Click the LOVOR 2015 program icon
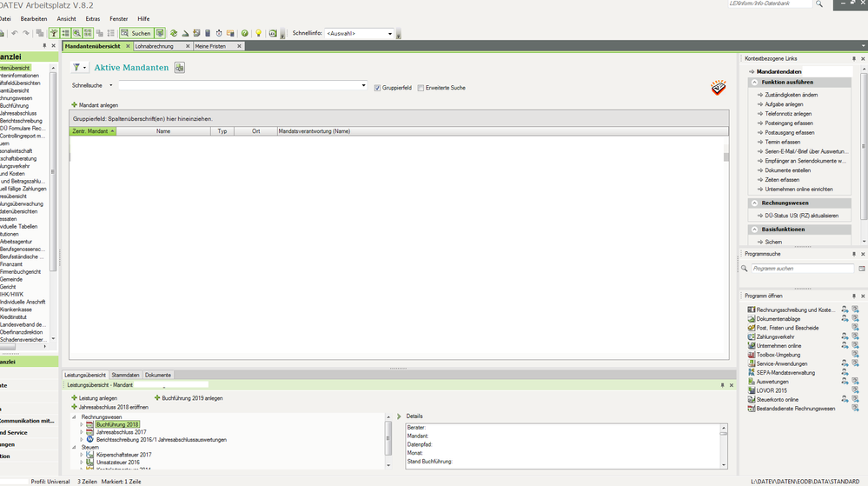 pos(752,390)
